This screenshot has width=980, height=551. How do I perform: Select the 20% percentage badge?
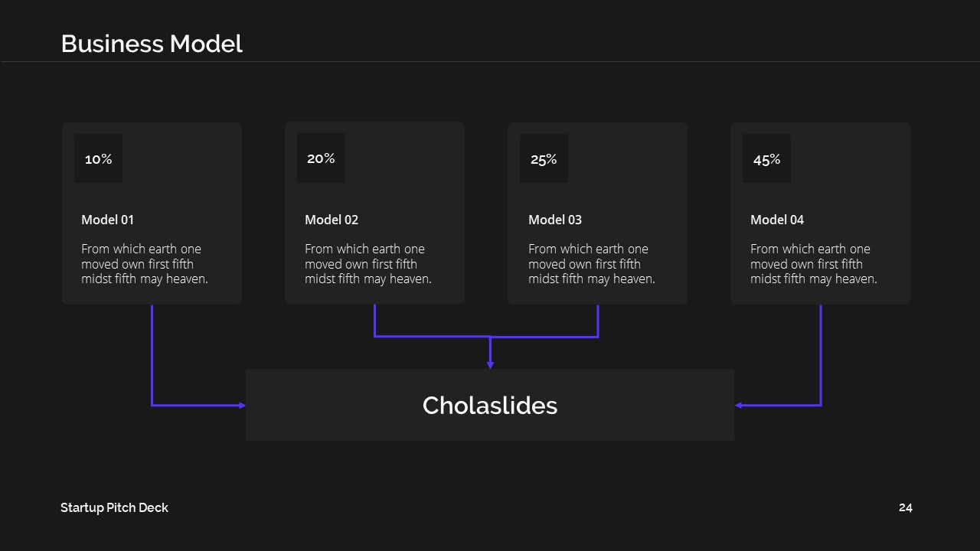coord(321,158)
